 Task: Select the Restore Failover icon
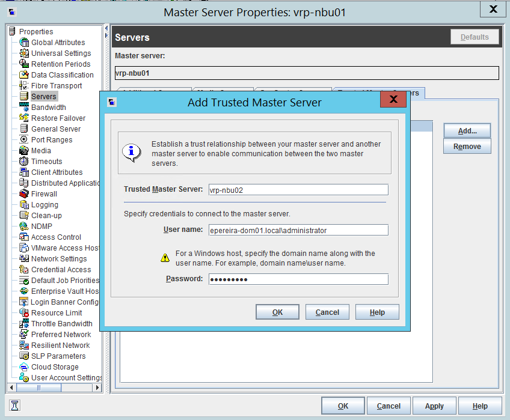pos(24,118)
